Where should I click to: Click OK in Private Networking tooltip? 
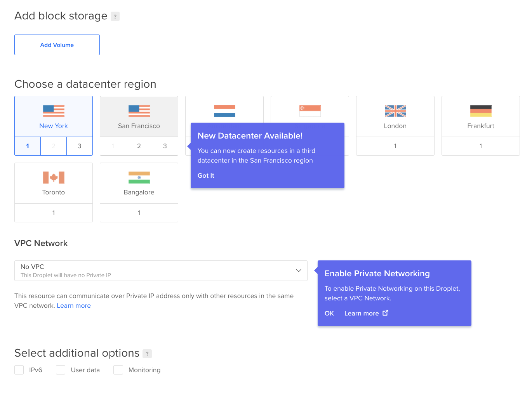click(x=329, y=314)
